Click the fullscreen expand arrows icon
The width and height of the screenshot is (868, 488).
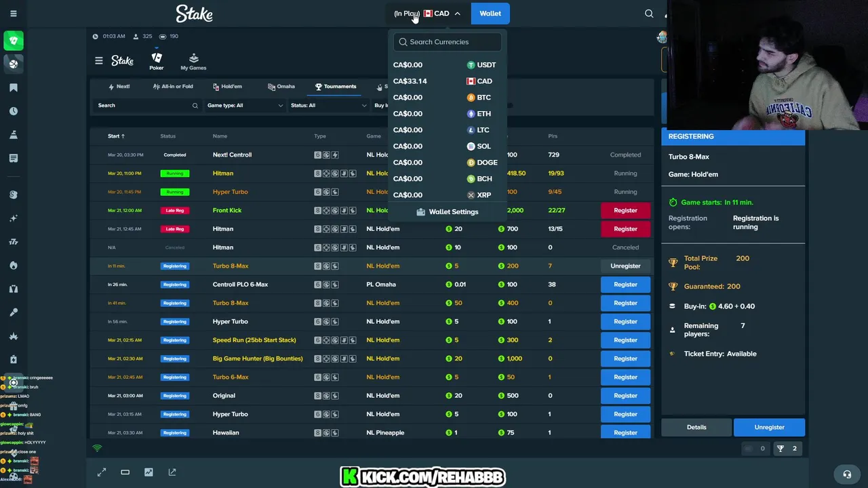tap(102, 472)
